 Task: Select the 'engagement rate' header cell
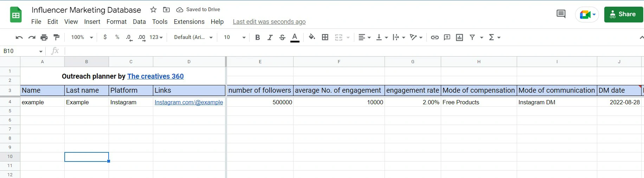(413, 90)
